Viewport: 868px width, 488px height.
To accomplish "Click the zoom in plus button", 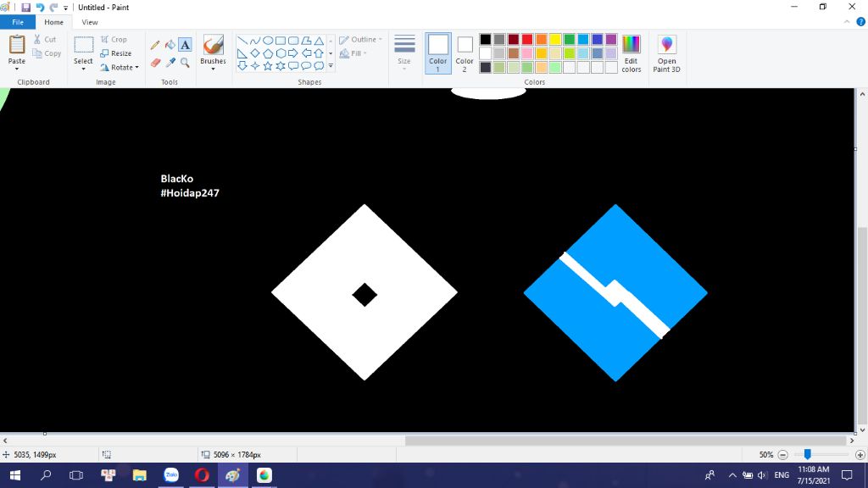I will click(860, 455).
